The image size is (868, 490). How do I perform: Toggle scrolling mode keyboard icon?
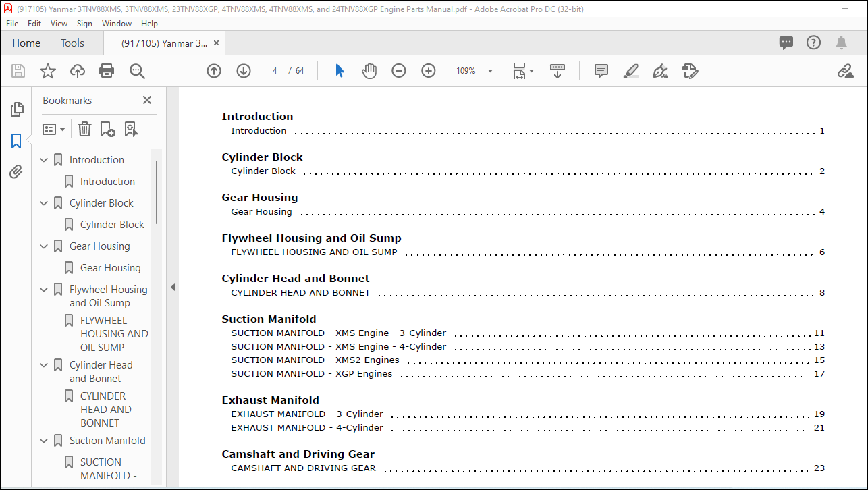click(558, 71)
